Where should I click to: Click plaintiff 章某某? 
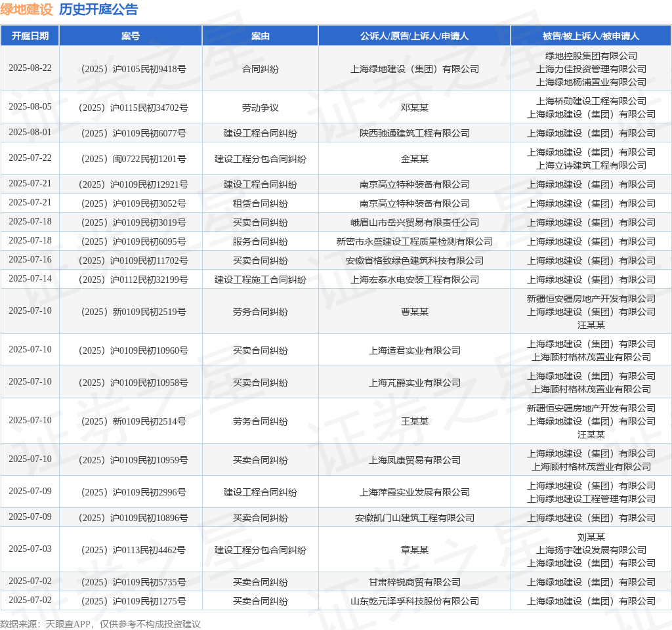pos(415,550)
